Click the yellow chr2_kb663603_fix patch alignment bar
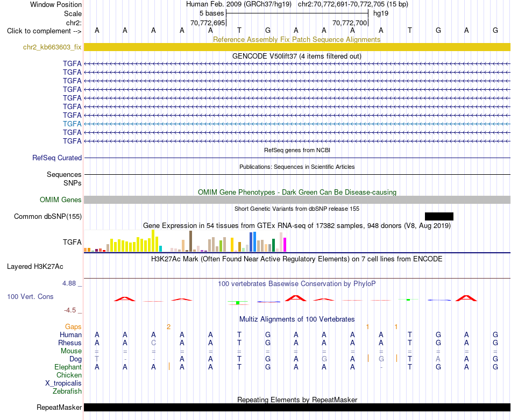 297,47
